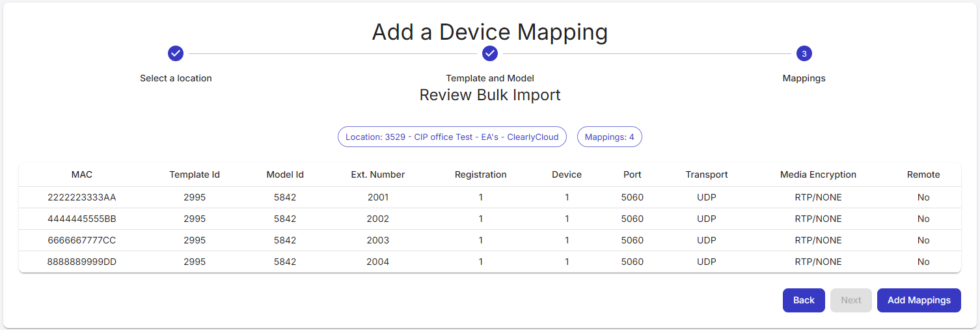Click the step 3 Mappings circle
The height and width of the screenshot is (330, 980).
(804, 53)
